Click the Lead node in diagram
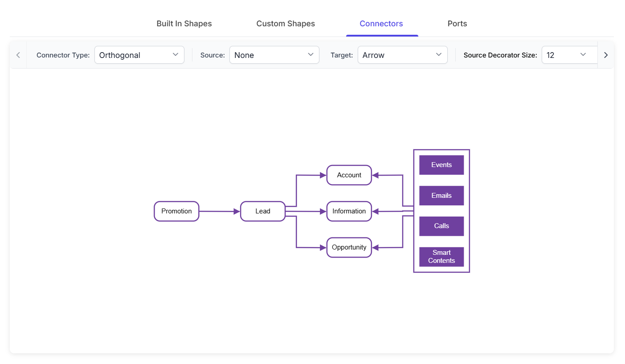The width and height of the screenshot is (625, 364). point(263,211)
